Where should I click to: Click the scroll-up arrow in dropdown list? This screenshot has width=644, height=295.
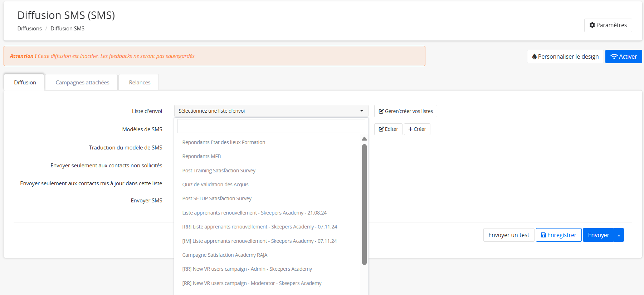pos(364,139)
